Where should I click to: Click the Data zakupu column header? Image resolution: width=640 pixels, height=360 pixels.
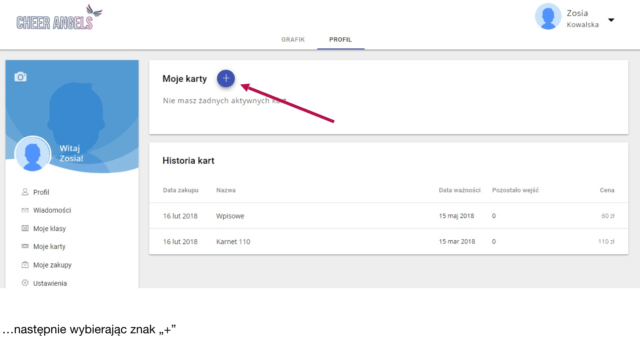click(x=180, y=190)
